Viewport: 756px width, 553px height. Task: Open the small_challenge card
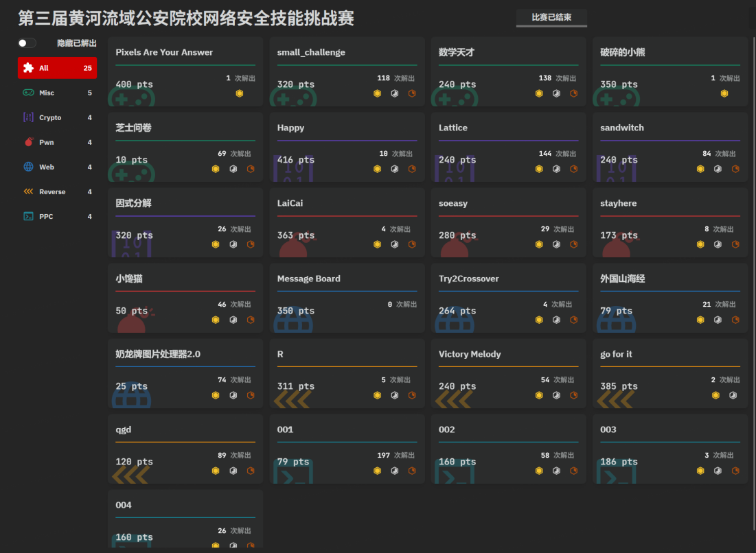pyautogui.click(x=347, y=71)
